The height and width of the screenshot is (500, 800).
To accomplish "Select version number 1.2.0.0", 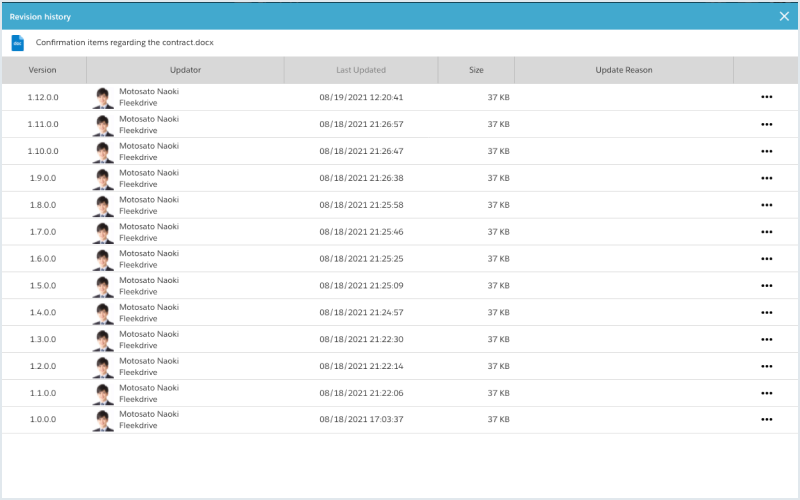I will 43,366.
